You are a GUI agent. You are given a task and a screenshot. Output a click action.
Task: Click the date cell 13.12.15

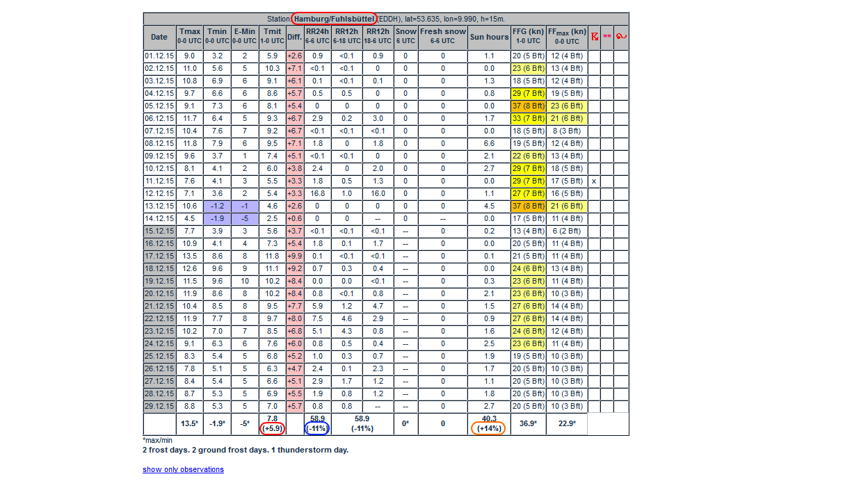[159, 206]
